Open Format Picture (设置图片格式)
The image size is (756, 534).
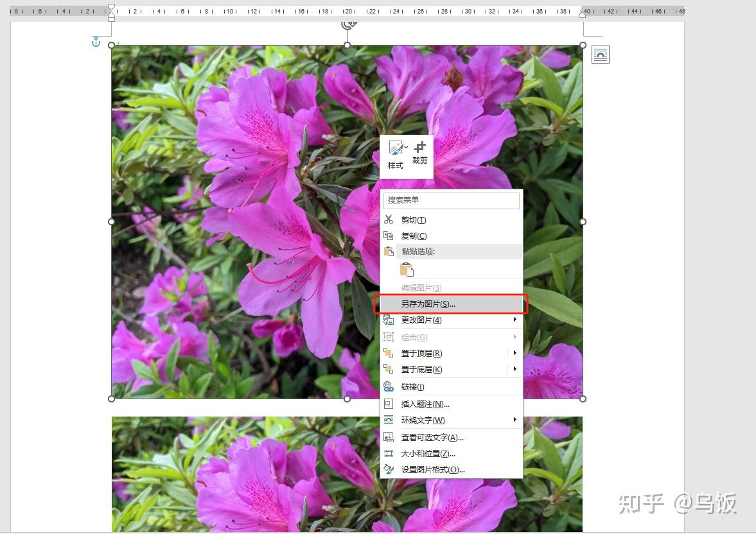pos(452,469)
